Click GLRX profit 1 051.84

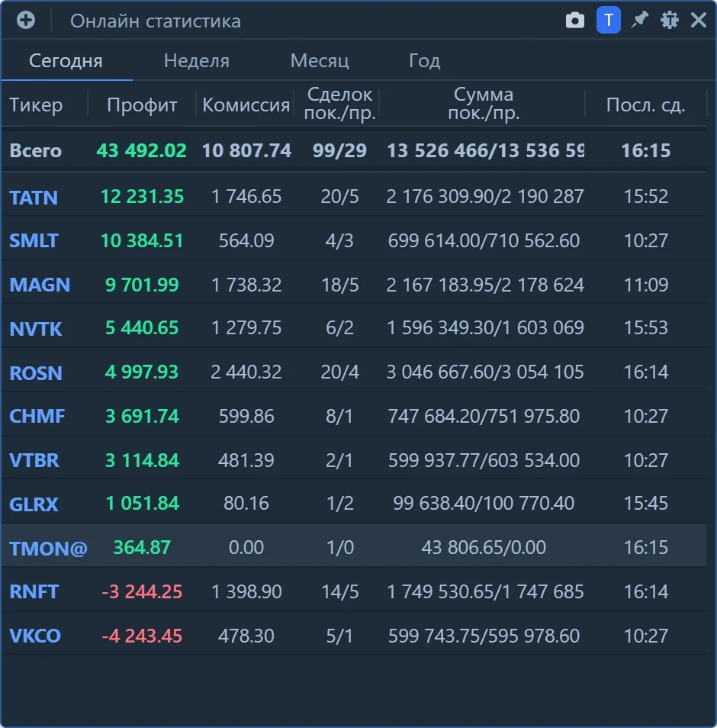[x=142, y=504]
